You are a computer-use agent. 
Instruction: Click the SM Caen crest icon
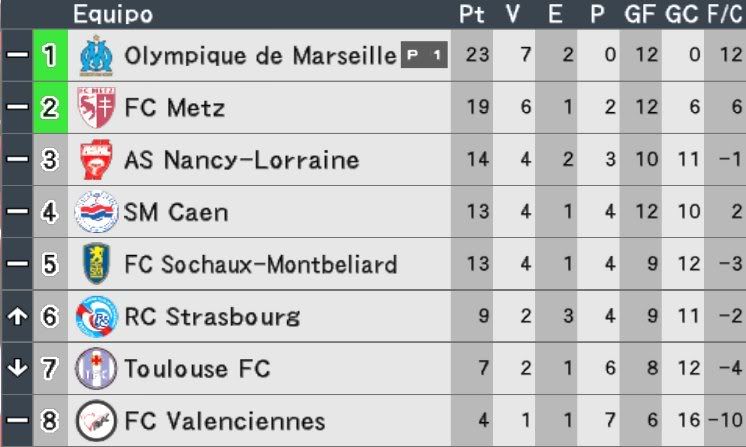[96, 212]
